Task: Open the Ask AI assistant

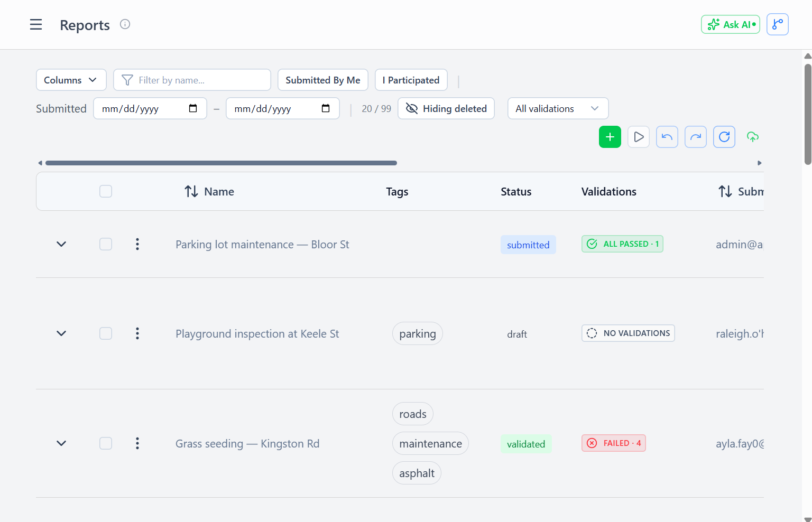Action: pyautogui.click(x=730, y=24)
